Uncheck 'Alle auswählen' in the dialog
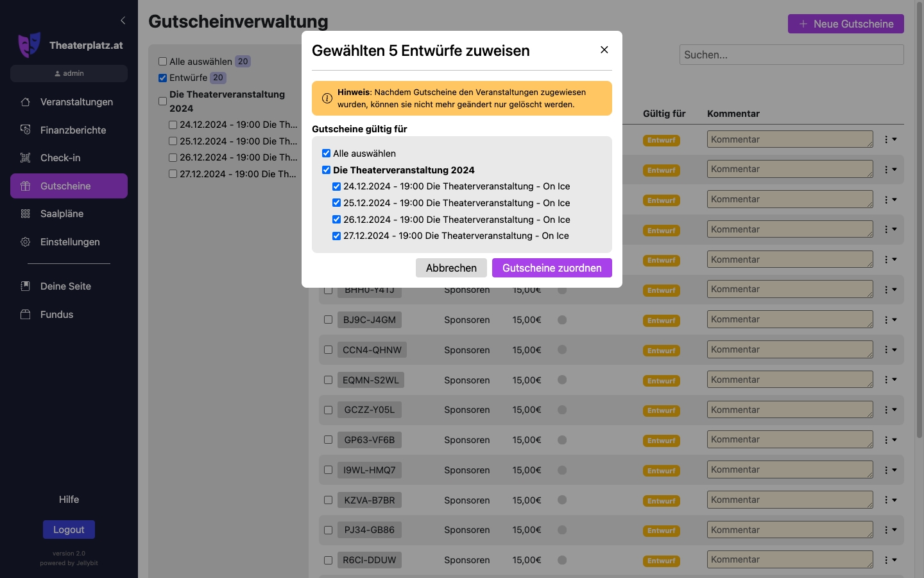 coord(327,153)
